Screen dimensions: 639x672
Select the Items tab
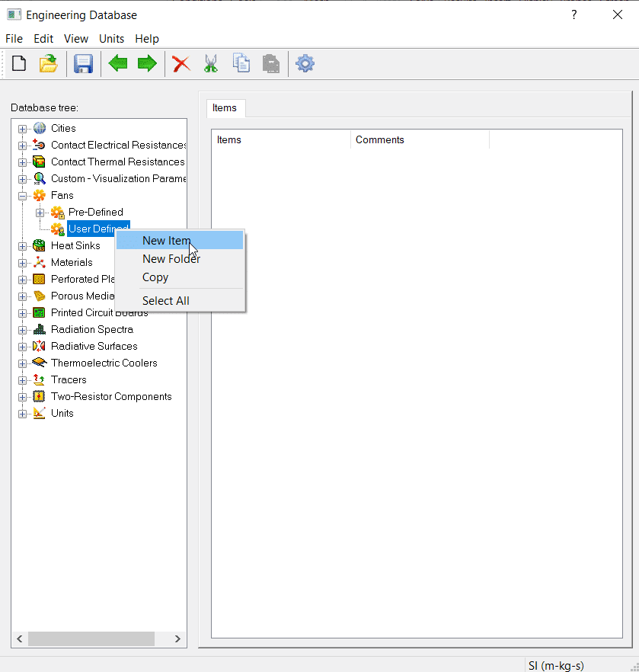pos(225,108)
